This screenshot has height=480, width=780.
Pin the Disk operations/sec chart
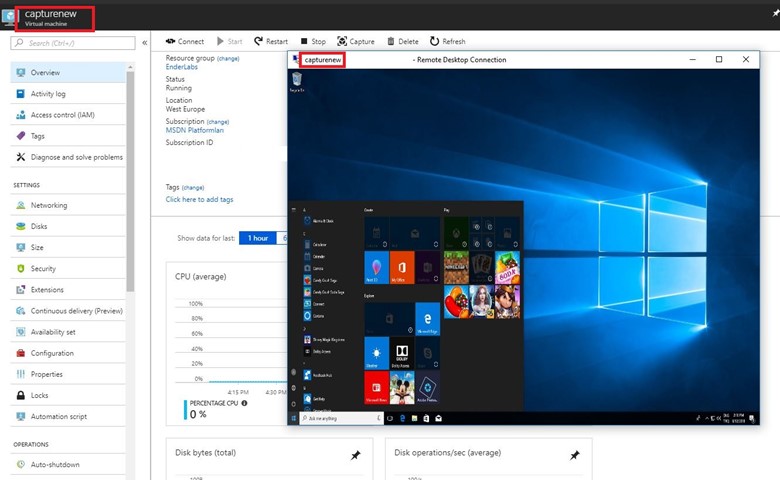[574, 455]
